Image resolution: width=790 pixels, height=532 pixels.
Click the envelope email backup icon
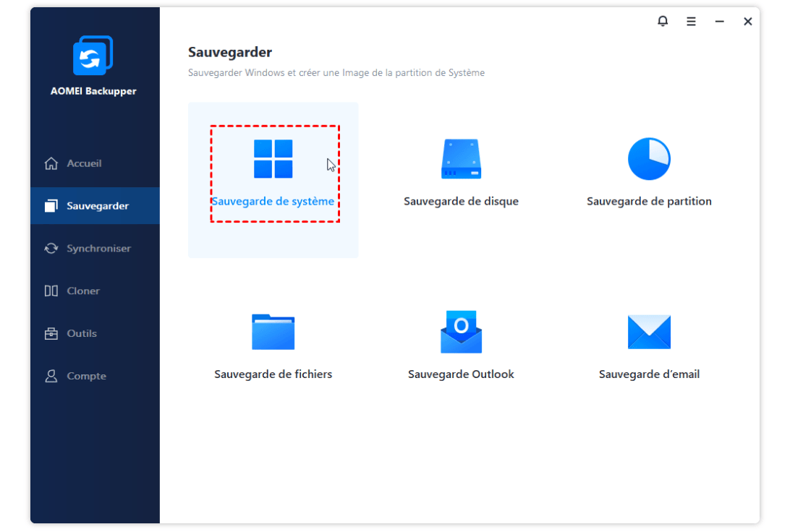pyautogui.click(x=649, y=332)
